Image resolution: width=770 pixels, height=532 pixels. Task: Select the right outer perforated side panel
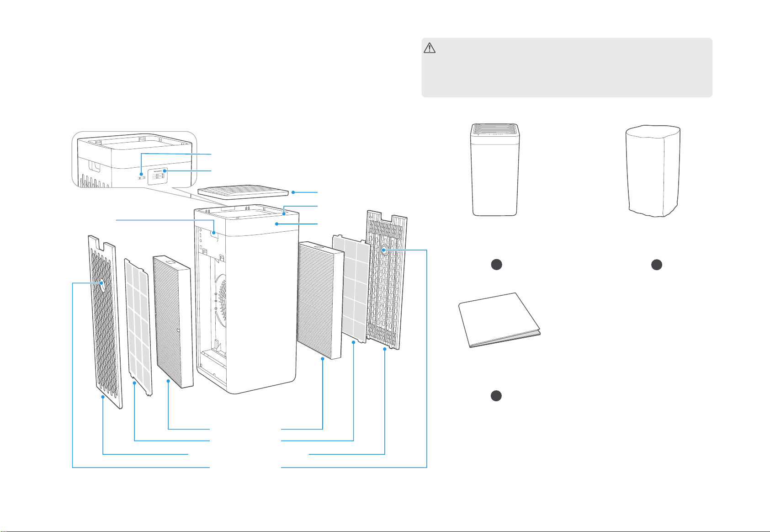387,280
